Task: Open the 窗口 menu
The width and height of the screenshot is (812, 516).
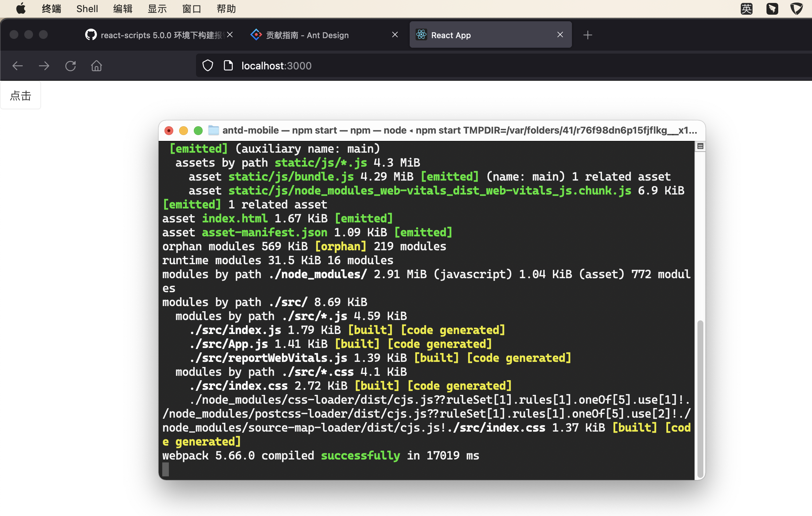Action: click(x=191, y=8)
